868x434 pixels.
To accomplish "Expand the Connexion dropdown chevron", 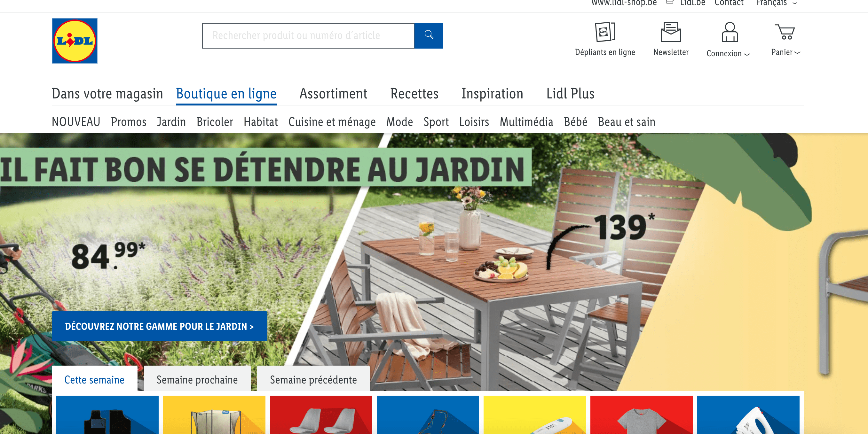I will point(747,54).
